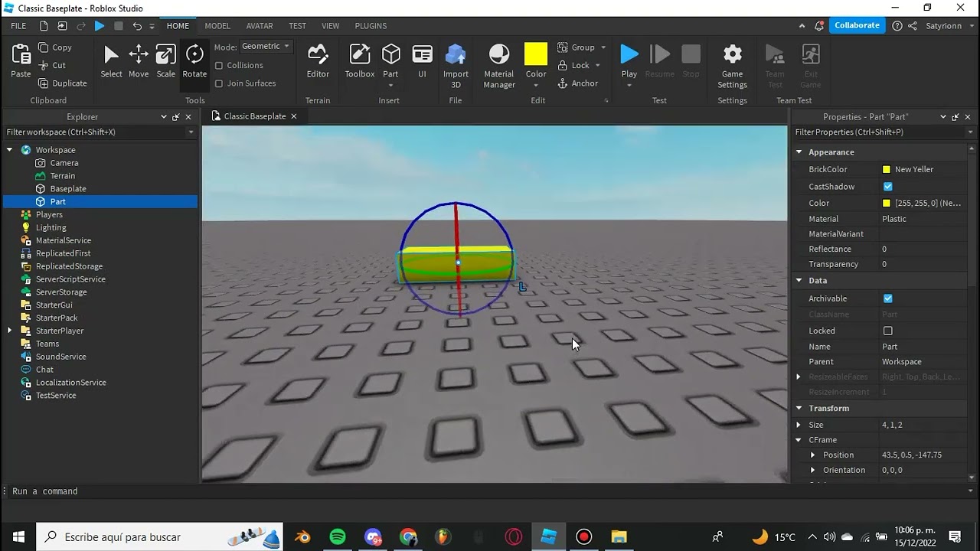This screenshot has height=551, width=980.
Task: Open the Terrain Editor
Action: (x=318, y=61)
